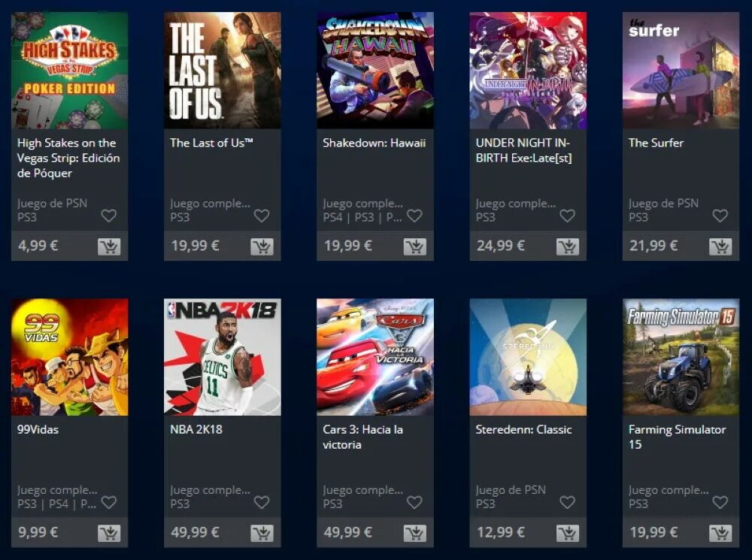
Task: Add Cars 3 to the cart
Action: [x=415, y=533]
